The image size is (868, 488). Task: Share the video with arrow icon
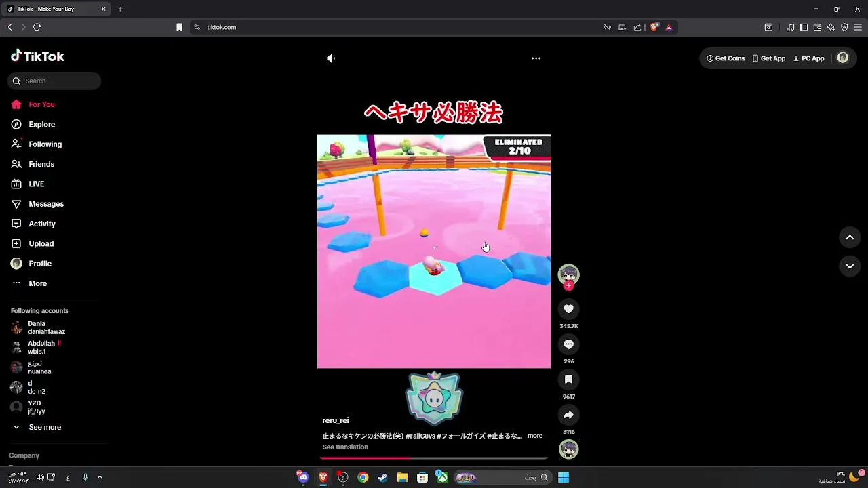coord(568,415)
